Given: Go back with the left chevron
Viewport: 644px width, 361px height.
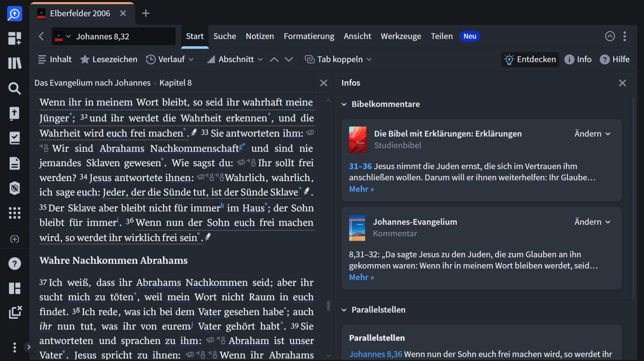Looking at the screenshot, I should click(41, 36).
